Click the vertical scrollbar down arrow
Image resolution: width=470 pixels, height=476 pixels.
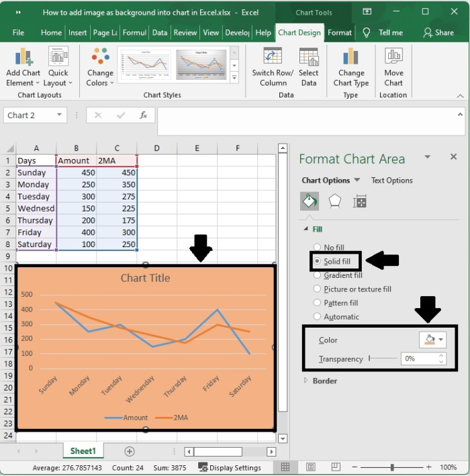pyautogui.click(x=283, y=438)
